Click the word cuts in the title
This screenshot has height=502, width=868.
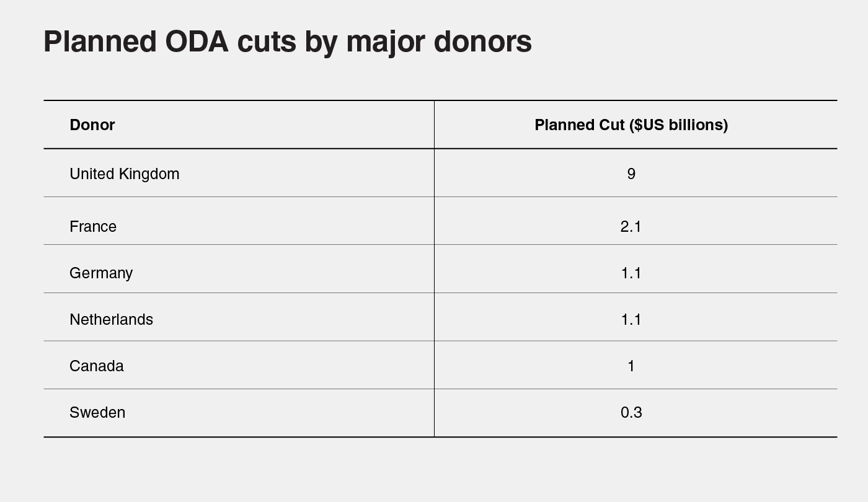click(x=266, y=42)
